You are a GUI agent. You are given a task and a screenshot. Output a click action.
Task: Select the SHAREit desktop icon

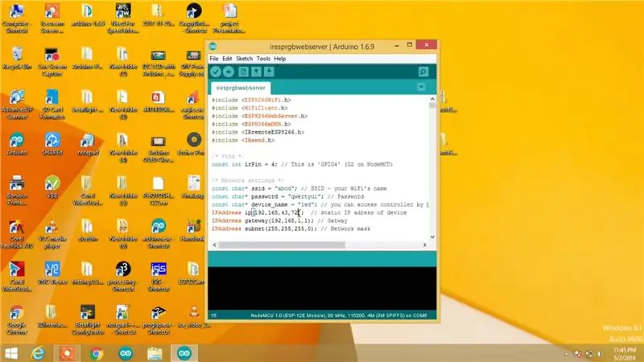52,145
